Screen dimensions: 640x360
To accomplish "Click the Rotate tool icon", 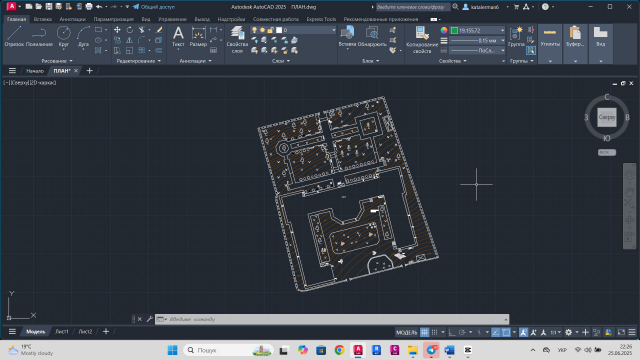I will point(129,30).
